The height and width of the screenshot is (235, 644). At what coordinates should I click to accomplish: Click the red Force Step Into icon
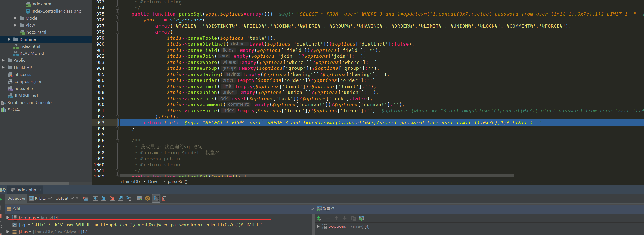click(x=112, y=199)
